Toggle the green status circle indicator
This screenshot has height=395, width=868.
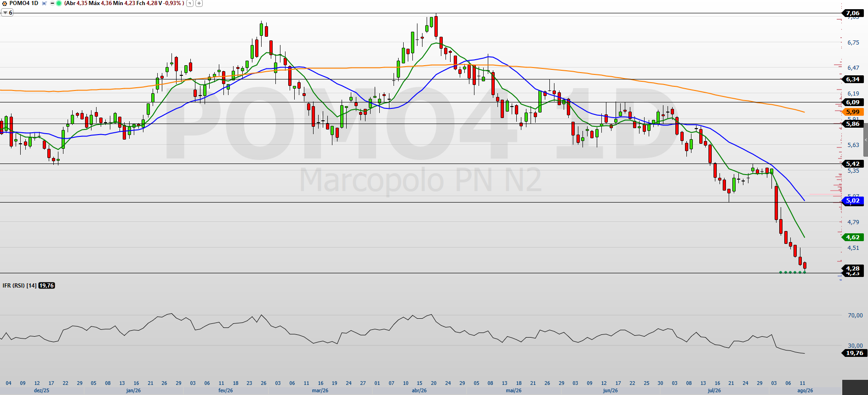click(x=59, y=3)
